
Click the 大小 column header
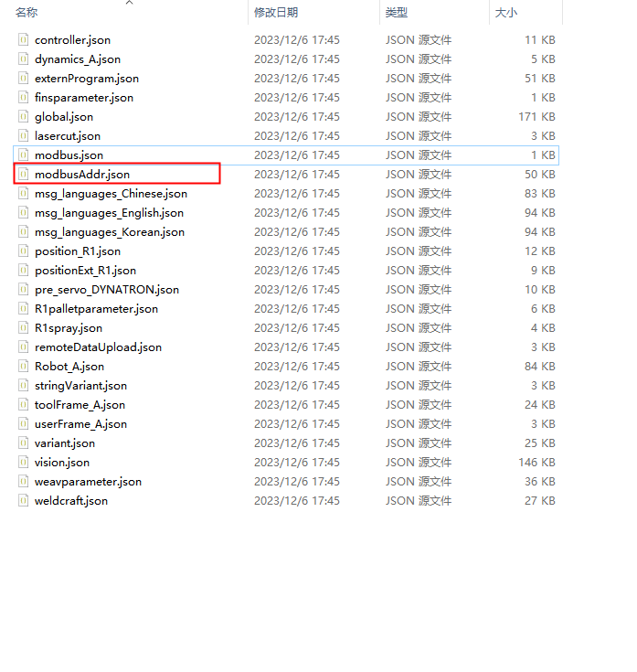(x=505, y=13)
